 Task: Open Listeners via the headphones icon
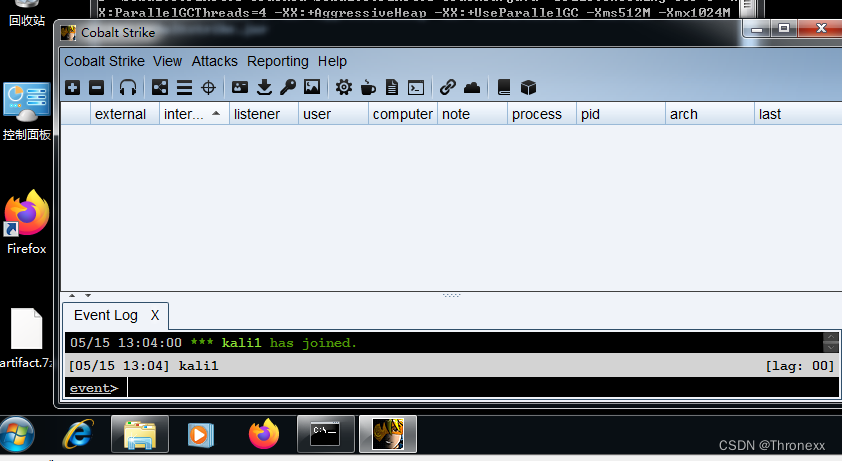(128, 88)
